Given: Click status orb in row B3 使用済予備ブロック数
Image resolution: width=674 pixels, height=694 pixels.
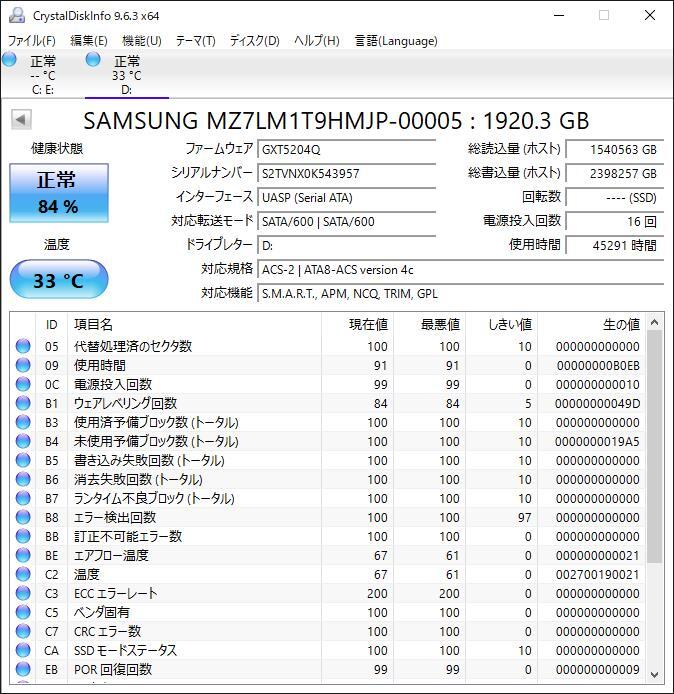Looking at the screenshot, I should (x=23, y=422).
